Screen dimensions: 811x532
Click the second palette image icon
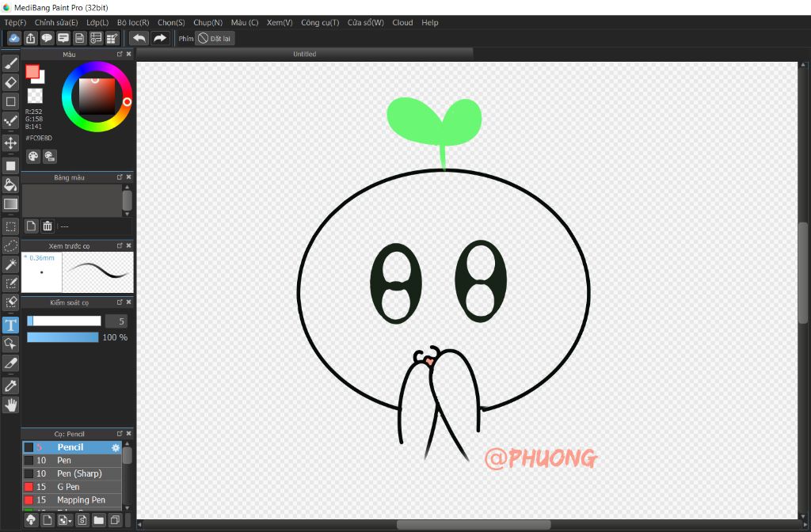pyautogui.click(x=50, y=156)
